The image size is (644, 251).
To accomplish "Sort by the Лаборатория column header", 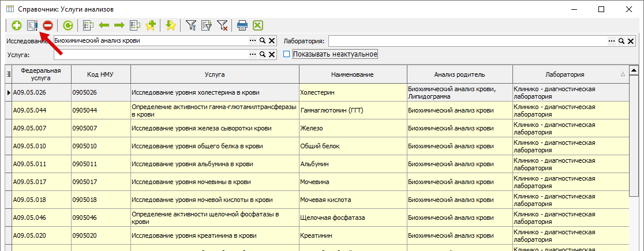I will click(x=564, y=74).
